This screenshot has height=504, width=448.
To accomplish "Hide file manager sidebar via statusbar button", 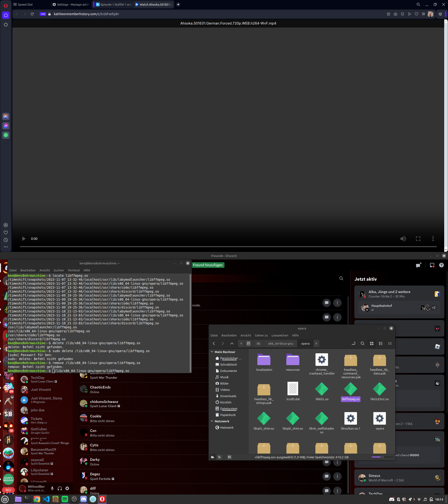I will pyautogui.click(x=229, y=457).
